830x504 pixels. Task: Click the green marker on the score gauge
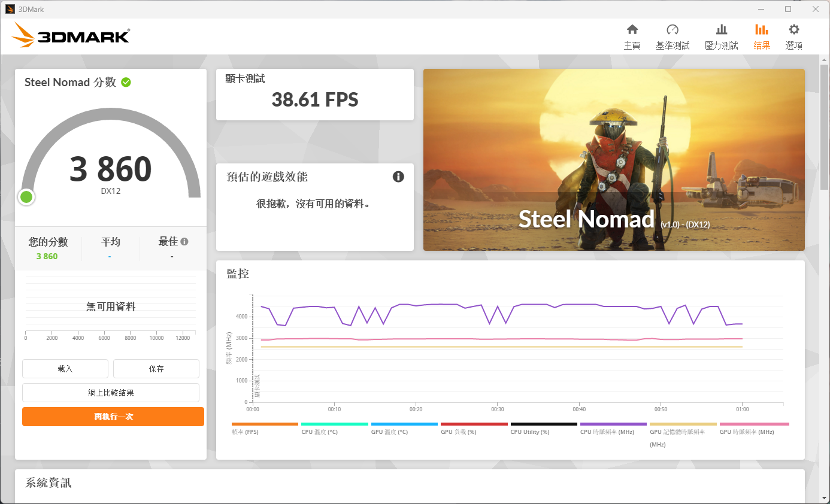(26, 197)
